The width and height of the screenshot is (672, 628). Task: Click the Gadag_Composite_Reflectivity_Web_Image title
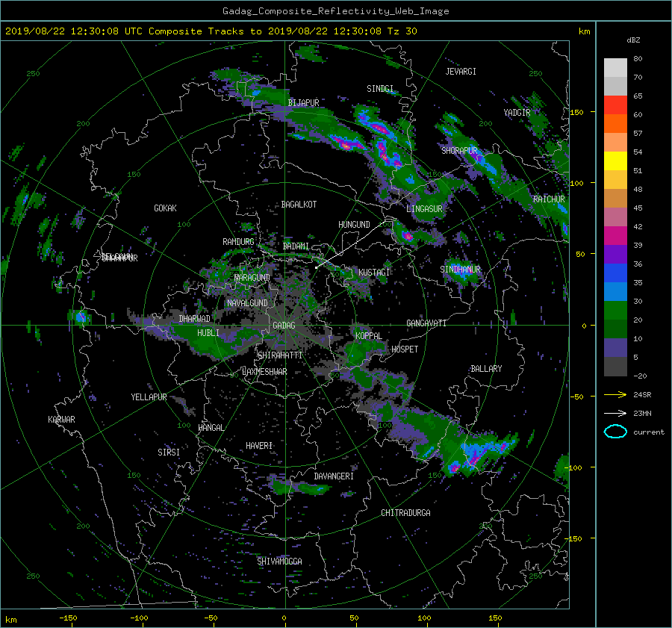click(335, 11)
